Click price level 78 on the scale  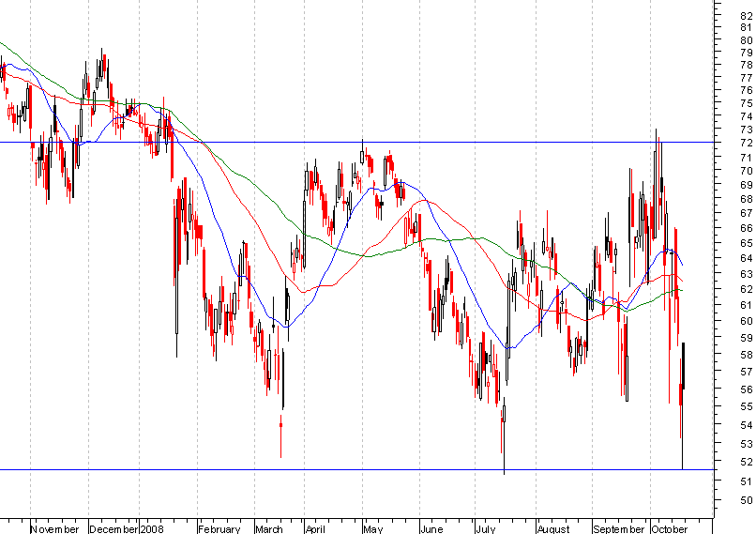(747, 65)
